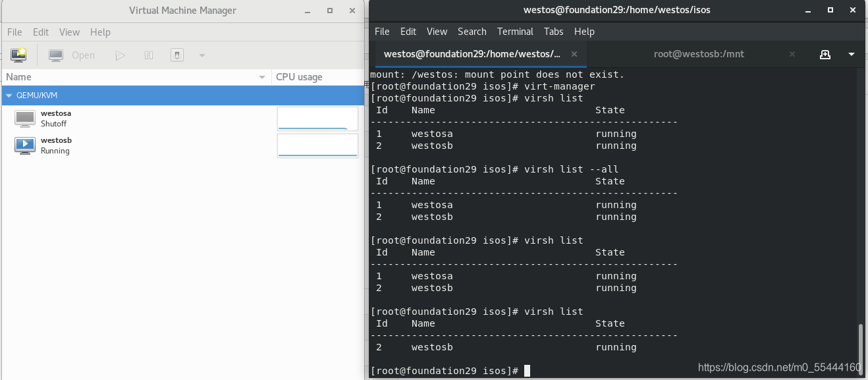Viewport: 868px width, 380px height.
Task: Open Help menu in the terminal window
Action: point(584,31)
